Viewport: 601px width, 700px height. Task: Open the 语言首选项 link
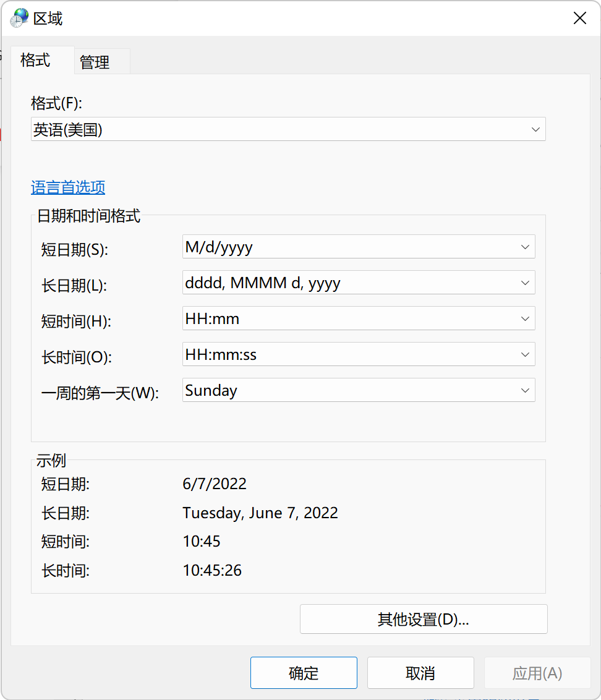point(68,187)
